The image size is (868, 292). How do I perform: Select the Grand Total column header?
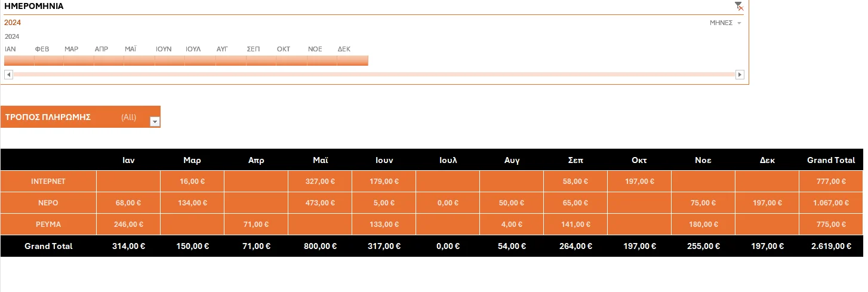click(831, 160)
